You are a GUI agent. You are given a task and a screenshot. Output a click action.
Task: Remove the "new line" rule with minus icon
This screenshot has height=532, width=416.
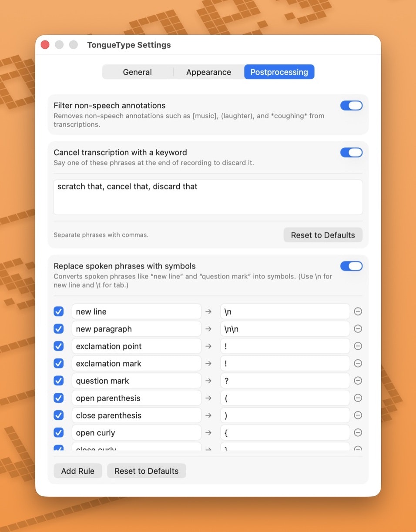click(358, 311)
